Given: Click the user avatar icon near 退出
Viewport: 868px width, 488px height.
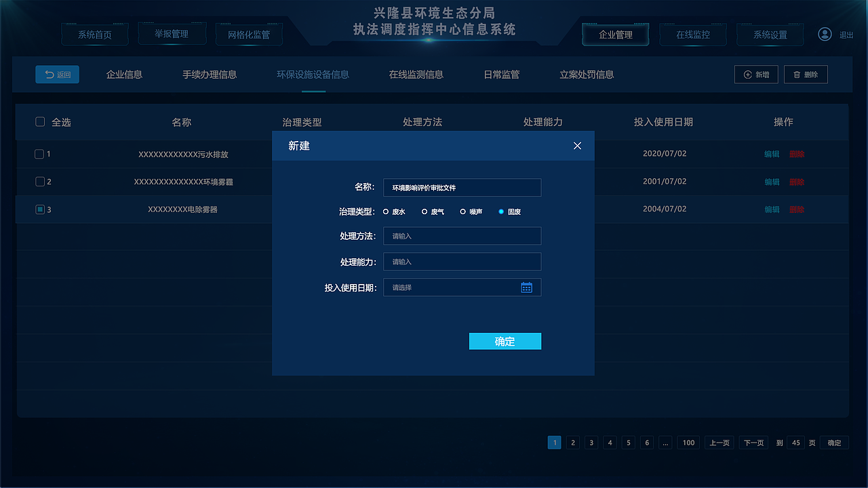Looking at the screenshot, I should click(x=824, y=34).
